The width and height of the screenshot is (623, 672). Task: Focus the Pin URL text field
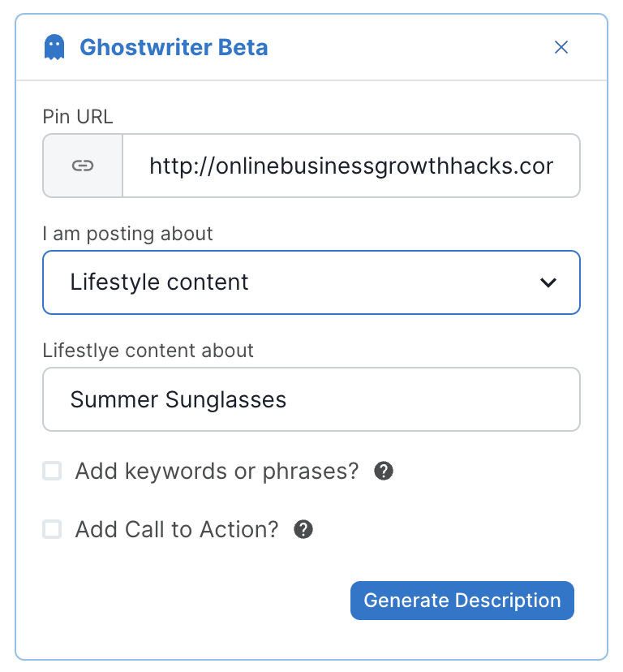(350, 166)
